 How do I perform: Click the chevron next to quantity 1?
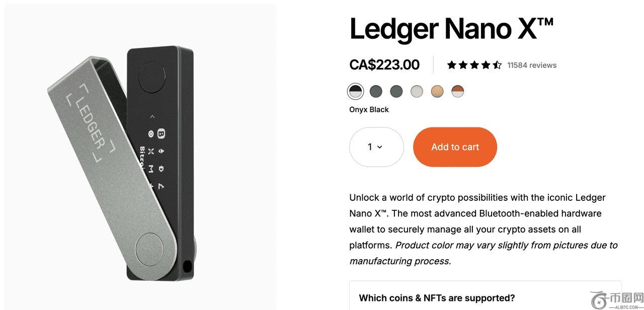pos(381,147)
